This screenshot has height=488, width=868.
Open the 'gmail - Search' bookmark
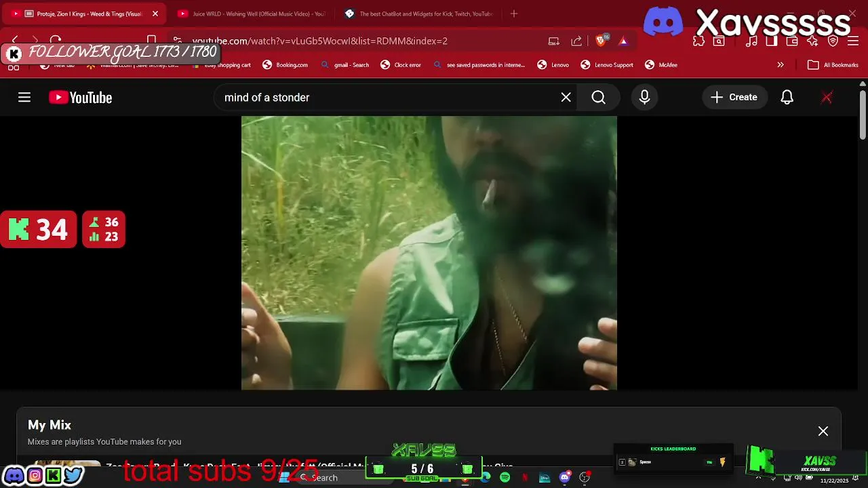[345, 65]
